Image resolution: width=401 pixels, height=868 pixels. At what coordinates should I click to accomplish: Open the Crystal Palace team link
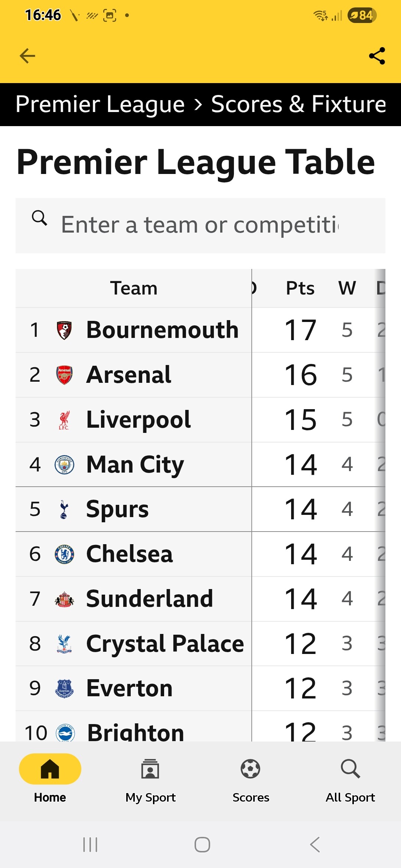click(165, 644)
